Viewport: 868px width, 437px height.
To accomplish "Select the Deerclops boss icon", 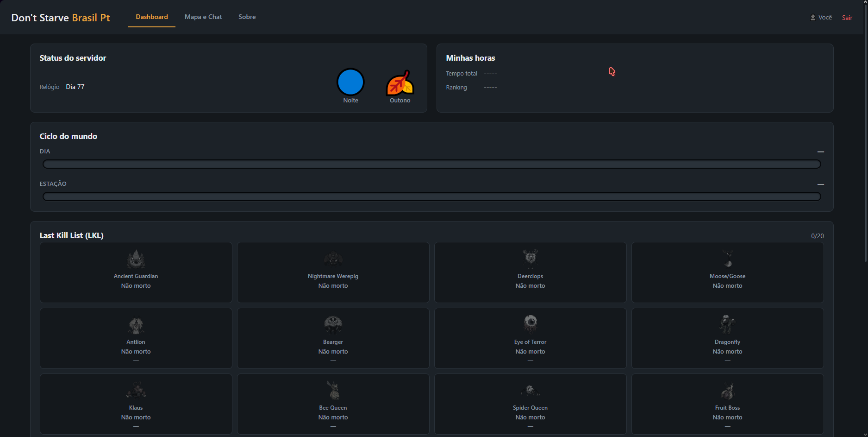I will 530,259.
